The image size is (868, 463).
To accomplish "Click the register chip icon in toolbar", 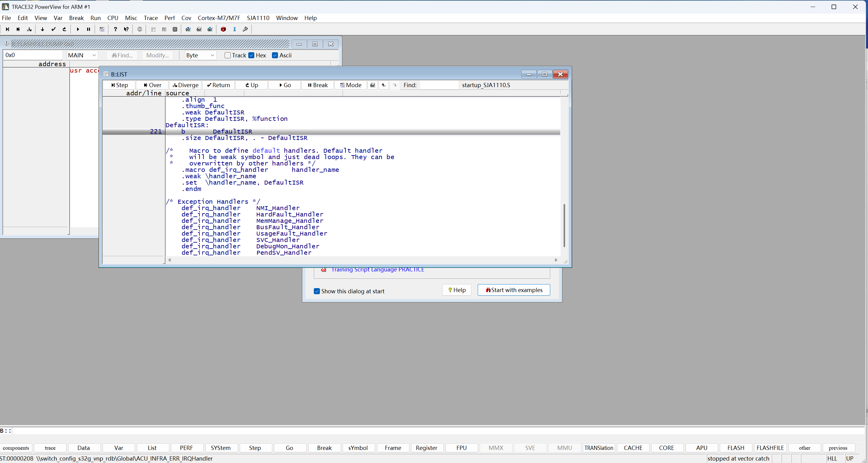I will (175, 29).
